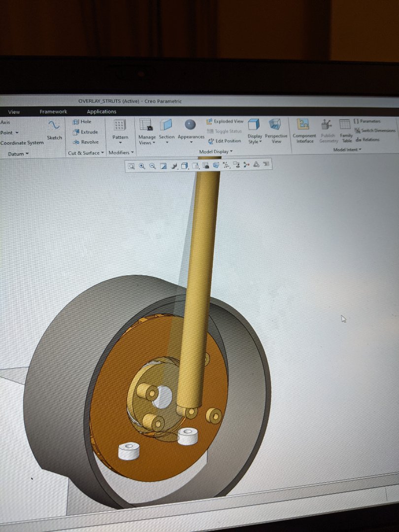Expand the Point dropdown arrow
The image size is (399, 532).
pyautogui.click(x=17, y=133)
